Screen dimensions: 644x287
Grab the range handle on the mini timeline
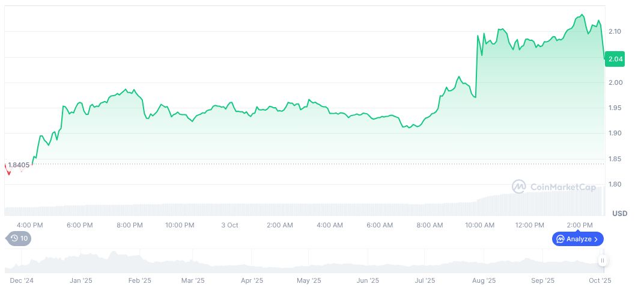pyautogui.click(x=602, y=261)
